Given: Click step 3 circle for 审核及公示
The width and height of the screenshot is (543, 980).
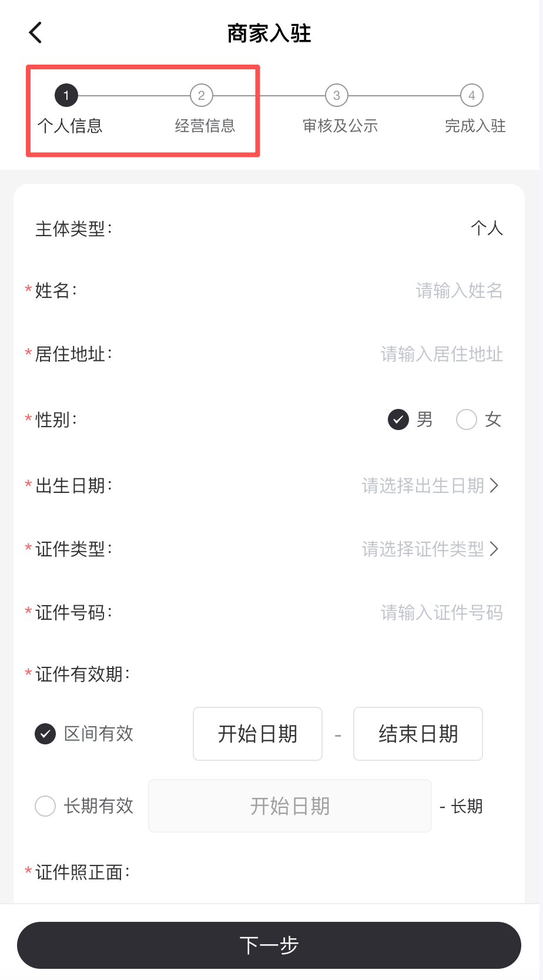Looking at the screenshot, I should 337,95.
